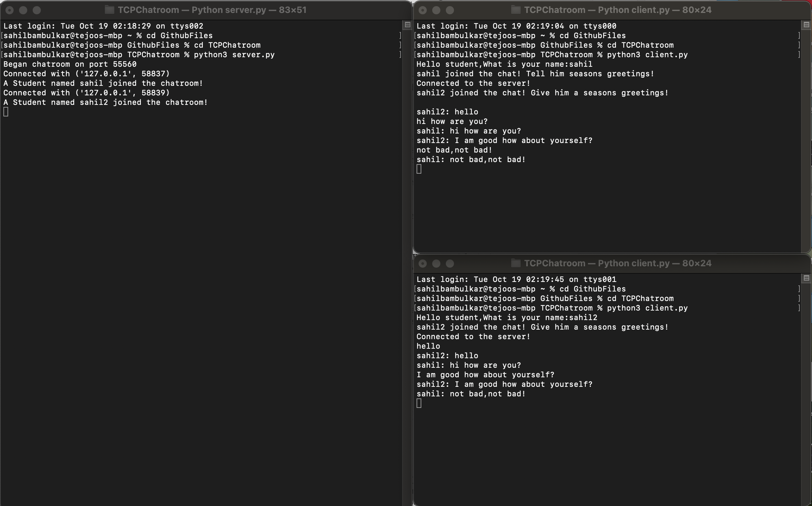The image size is (812, 506).
Task: Click the input cursor in top client terminal
Action: click(x=419, y=169)
